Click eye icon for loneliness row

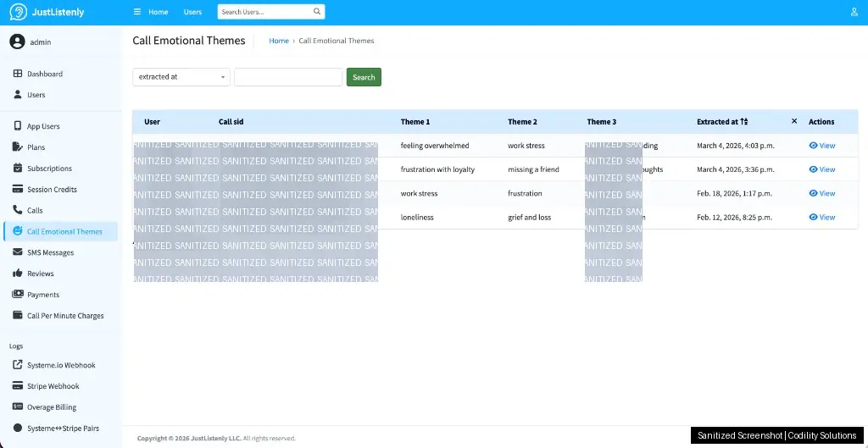[813, 218]
